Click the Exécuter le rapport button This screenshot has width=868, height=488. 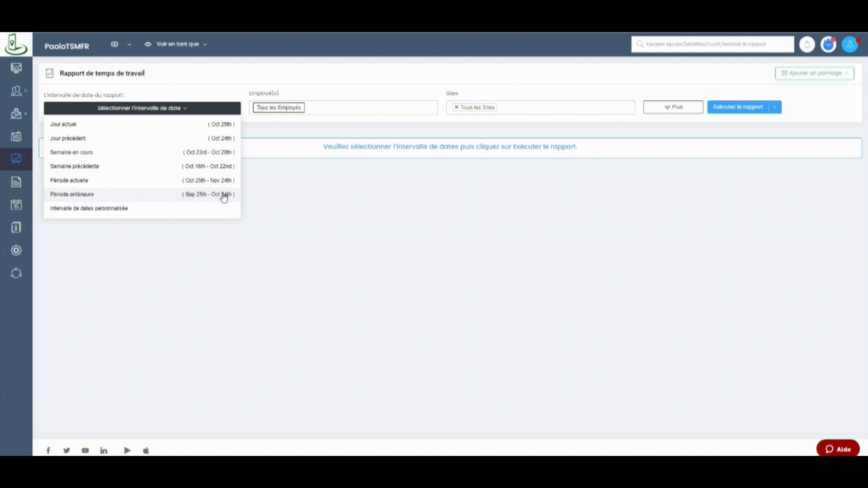click(x=738, y=107)
